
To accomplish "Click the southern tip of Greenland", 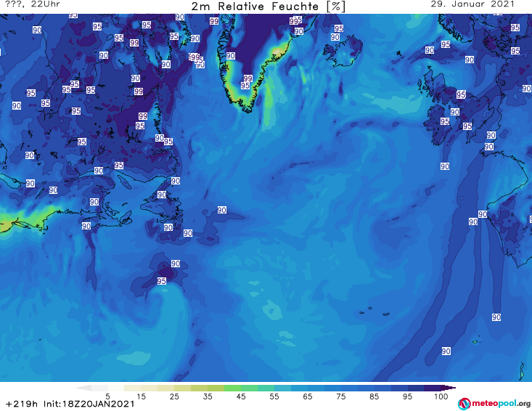I will 248,108.
